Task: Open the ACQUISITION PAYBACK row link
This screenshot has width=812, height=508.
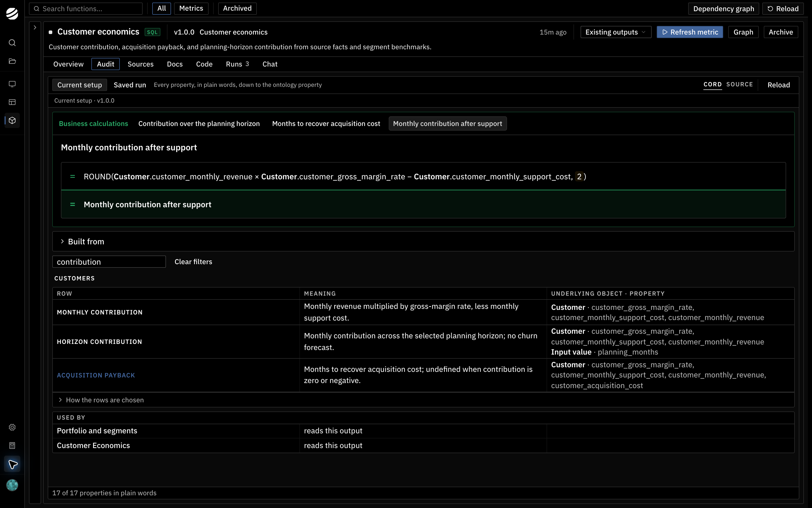Action: pyautogui.click(x=96, y=375)
